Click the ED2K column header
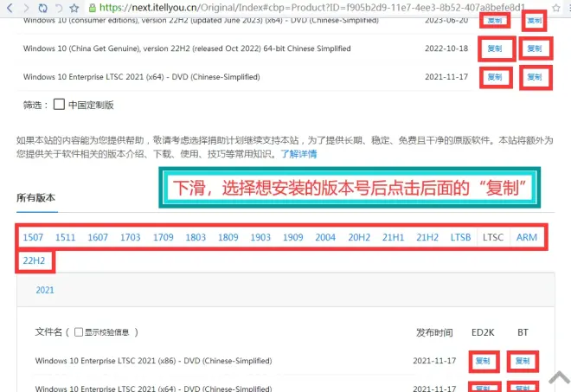Image resolution: width=571 pixels, height=392 pixels. coord(483,332)
